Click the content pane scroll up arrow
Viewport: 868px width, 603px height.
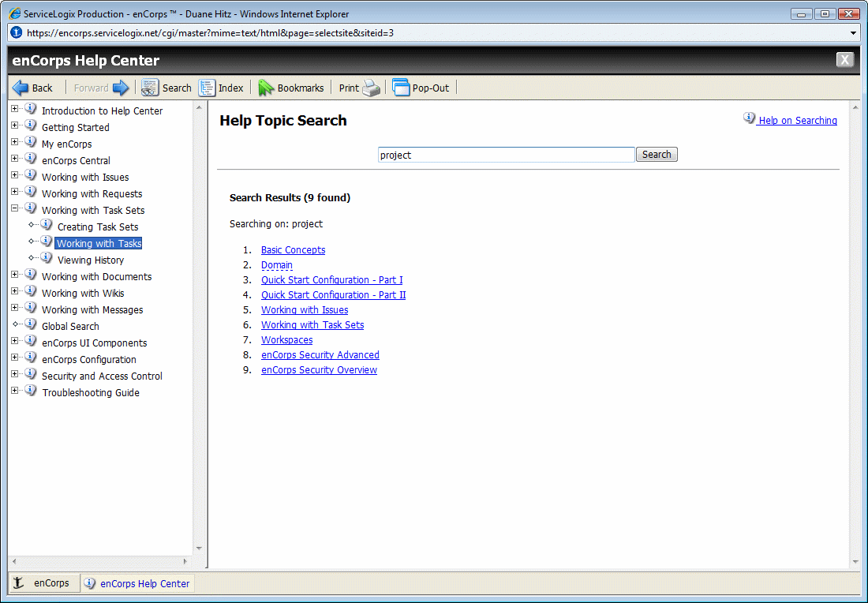tap(855, 107)
